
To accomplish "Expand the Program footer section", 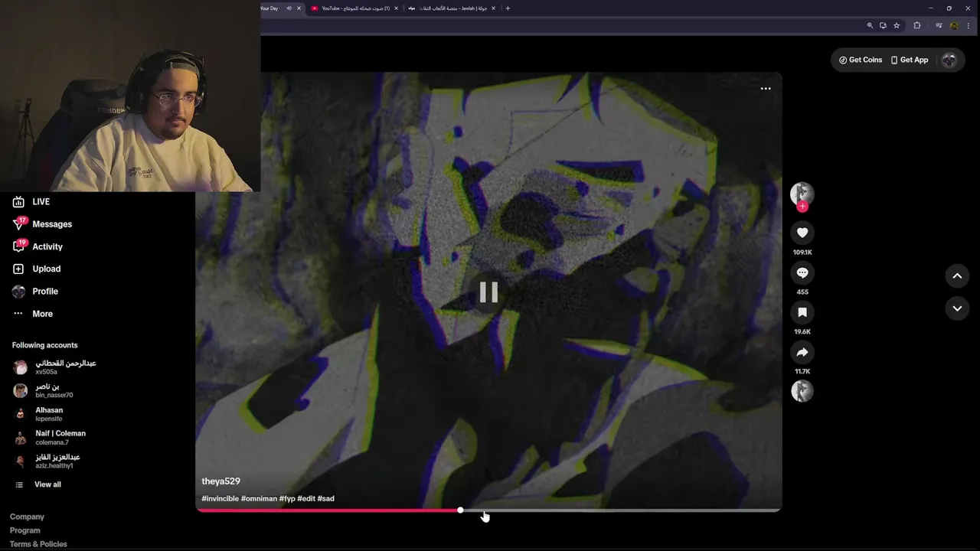I will point(25,531).
